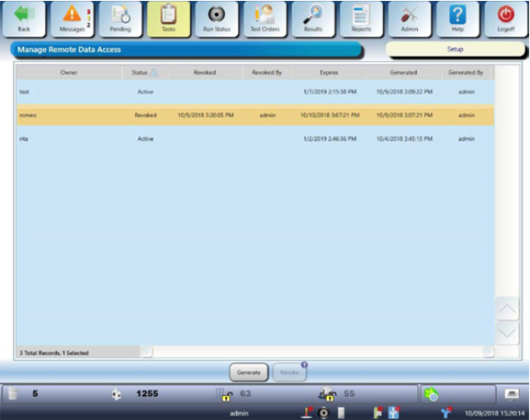Screen dimensions: 530x420
Task: Click the scroll up arrow button
Action: tap(506, 309)
